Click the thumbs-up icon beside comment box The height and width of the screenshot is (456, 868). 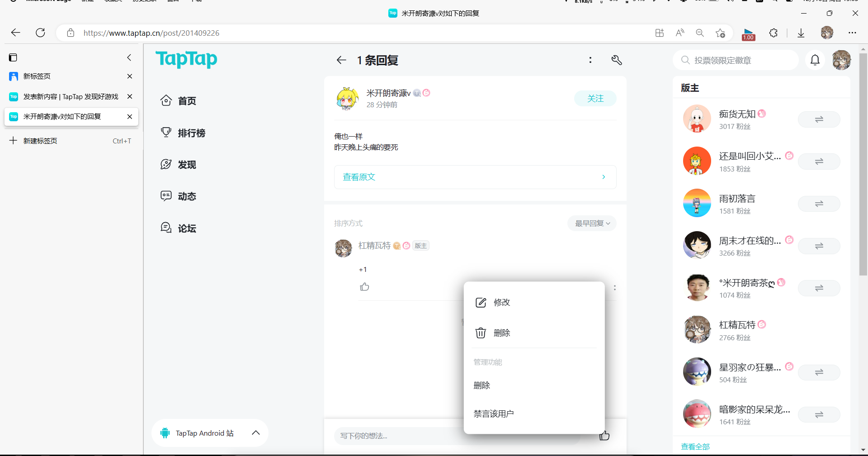[x=604, y=436]
